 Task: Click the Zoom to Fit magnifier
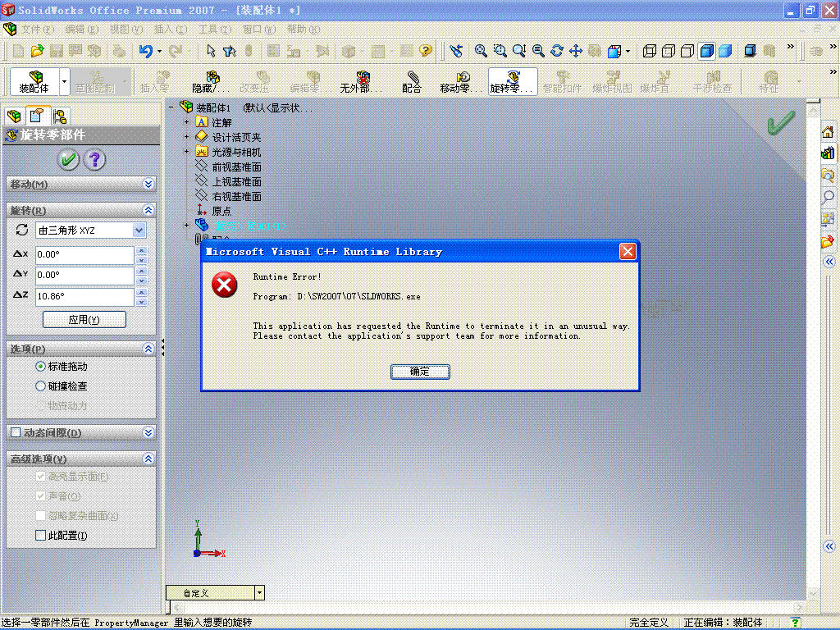(x=481, y=51)
